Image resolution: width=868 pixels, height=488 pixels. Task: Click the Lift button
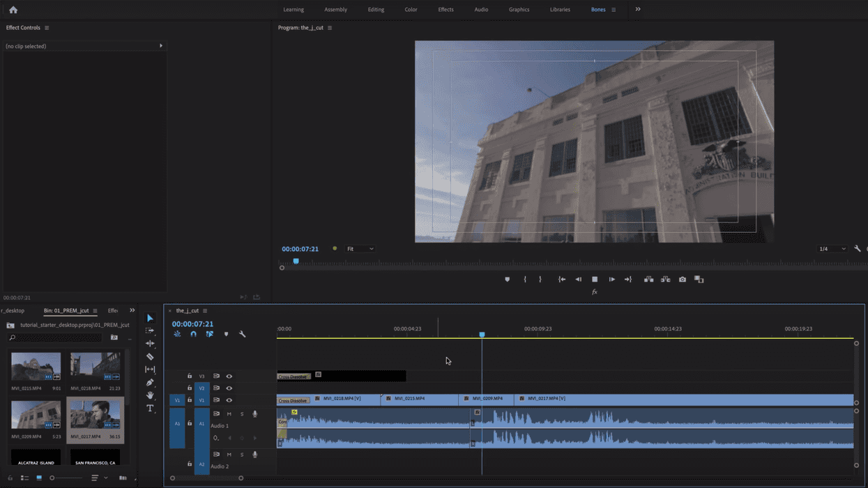(x=648, y=280)
